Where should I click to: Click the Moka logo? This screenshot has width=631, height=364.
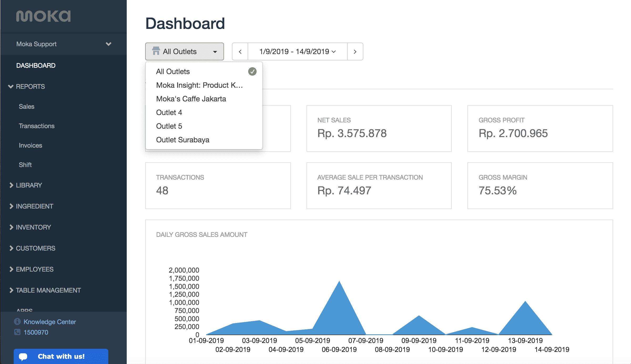(43, 16)
